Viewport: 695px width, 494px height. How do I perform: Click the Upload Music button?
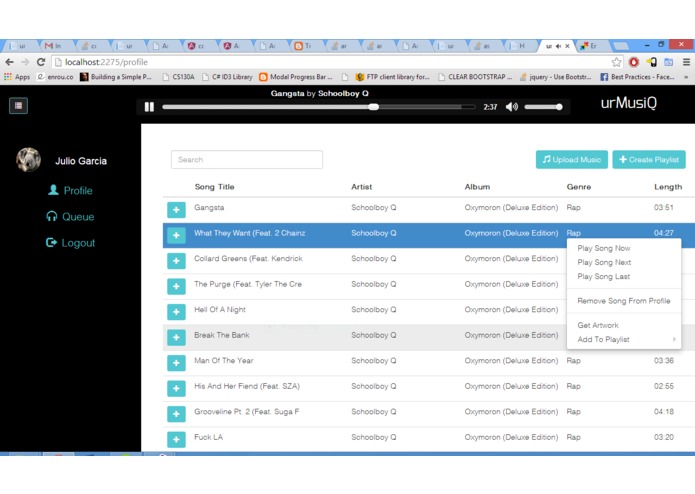[572, 159]
